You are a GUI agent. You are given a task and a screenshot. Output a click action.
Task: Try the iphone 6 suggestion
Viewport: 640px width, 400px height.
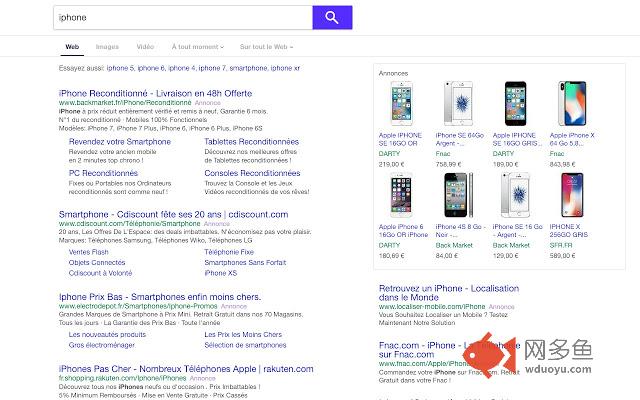coord(151,68)
